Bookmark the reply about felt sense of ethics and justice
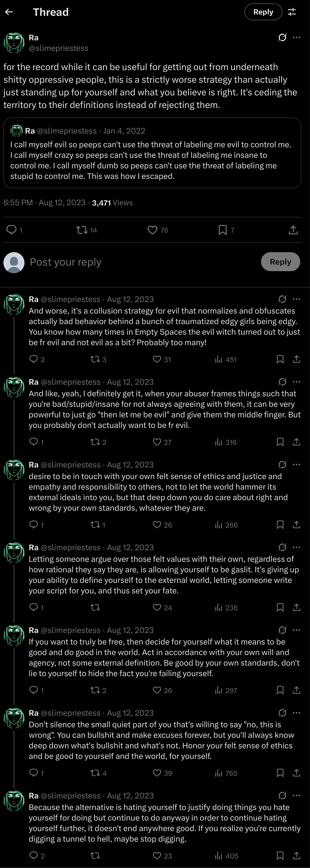Image resolution: width=310 pixels, height=868 pixels. tap(280, 525)
